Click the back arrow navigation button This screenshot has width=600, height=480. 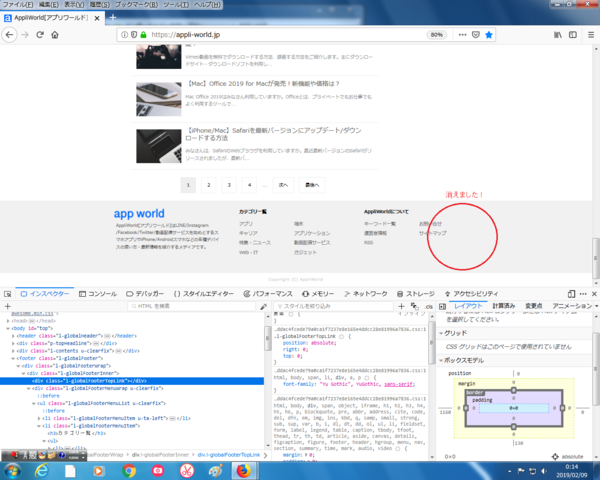[10, 35]
